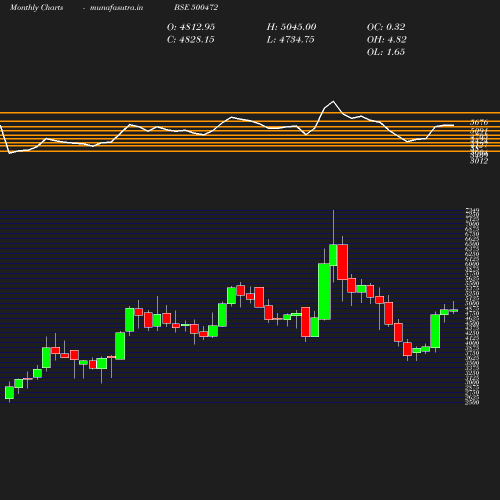Screen dimensions: 500x500
Task: Click the low price "L: 4734.75"
Action: pyautogui.click(x=290, y=39)
